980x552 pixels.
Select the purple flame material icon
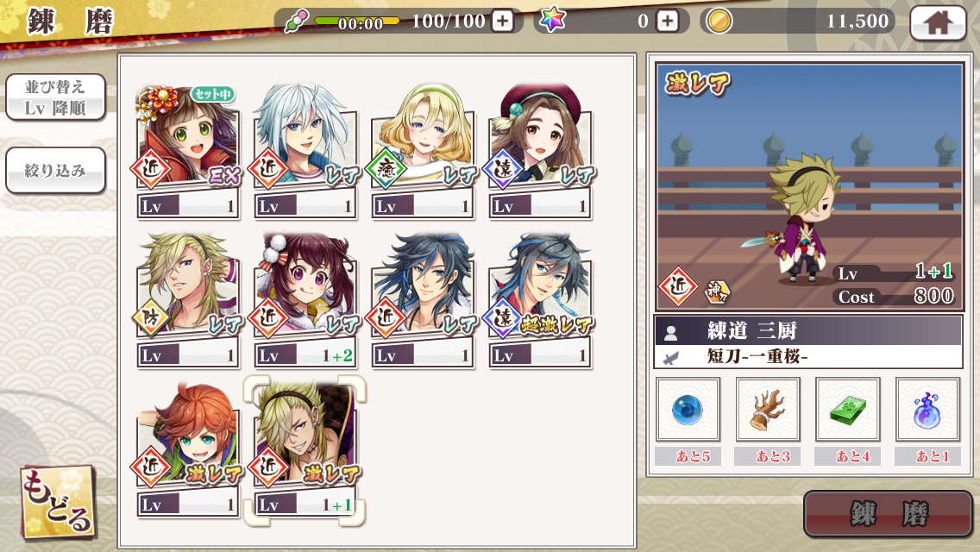click(927, 410)
